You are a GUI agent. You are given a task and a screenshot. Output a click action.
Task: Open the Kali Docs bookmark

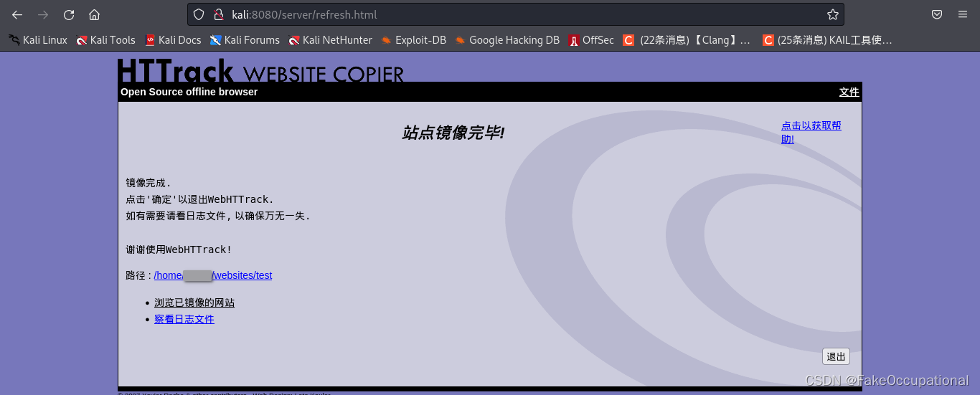[x=173, y=40]
